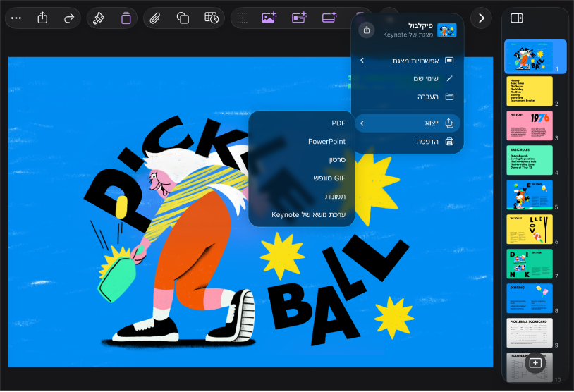
Task: Click the add slide plus button
Action: (x=535, y=362)
